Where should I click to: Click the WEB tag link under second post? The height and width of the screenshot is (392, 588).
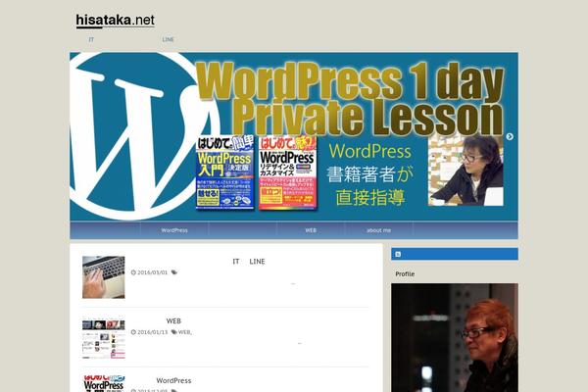point(184,332)
